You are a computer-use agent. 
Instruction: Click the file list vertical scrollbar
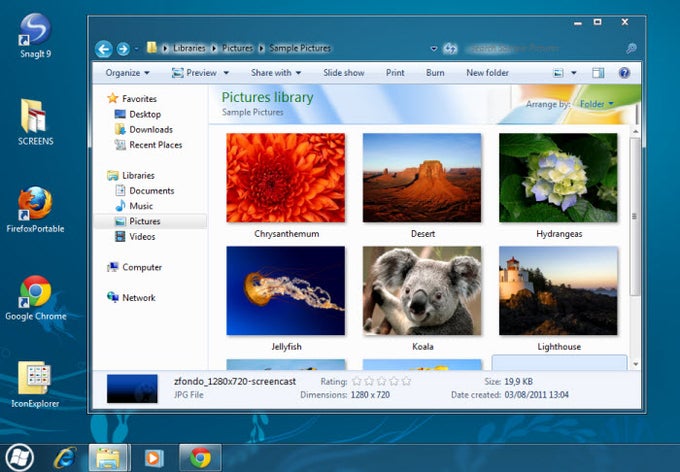point(635,217)
